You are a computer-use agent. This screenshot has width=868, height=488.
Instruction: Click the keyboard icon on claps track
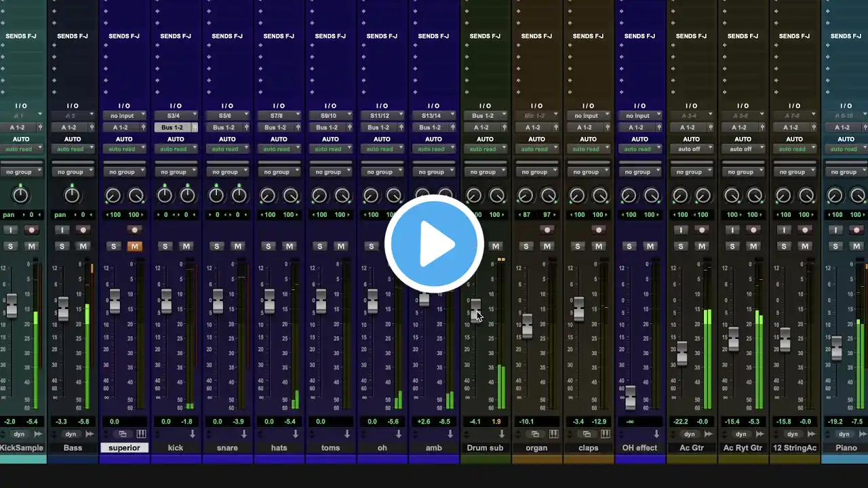tap(605, 434)
